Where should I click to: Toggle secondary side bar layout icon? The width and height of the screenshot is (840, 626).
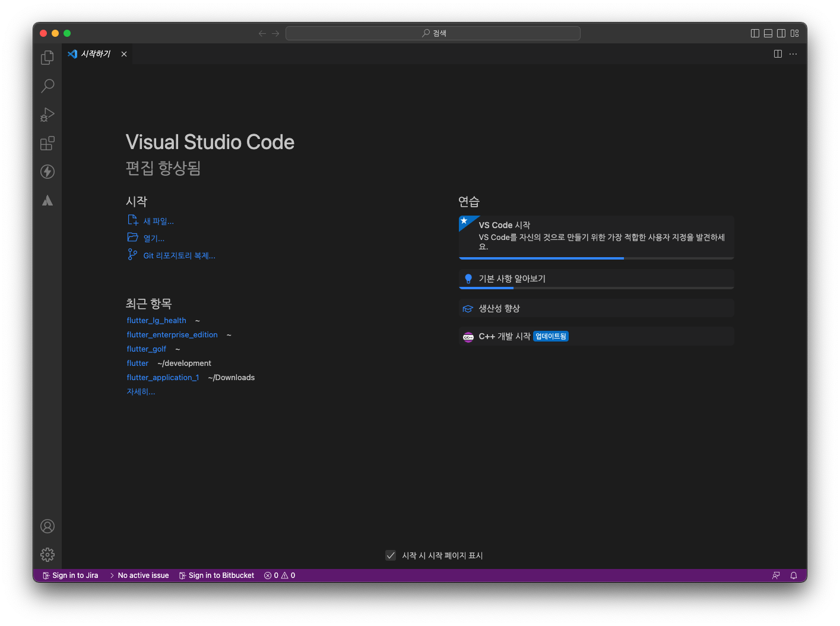pyautogui.click(x=781, y=33)
